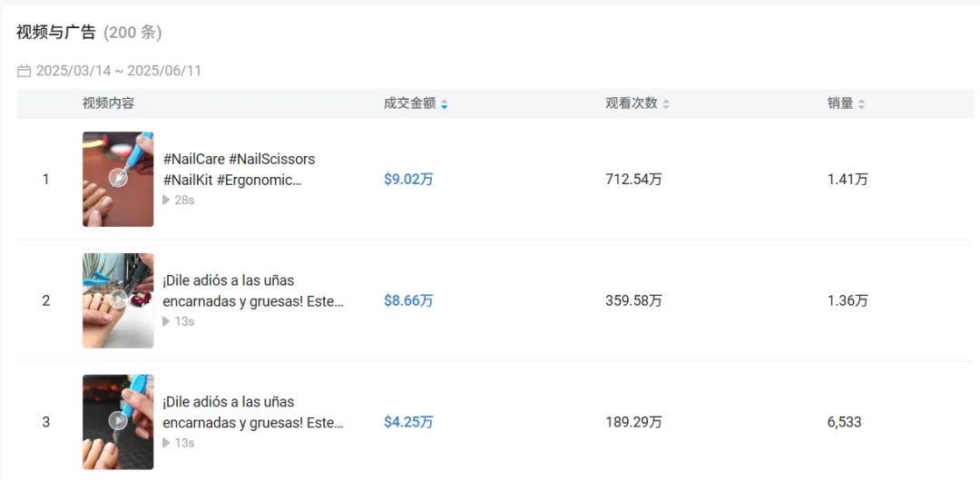Play the row 2 video thumbnail
The image size is (980, 480).
(118, 300)
